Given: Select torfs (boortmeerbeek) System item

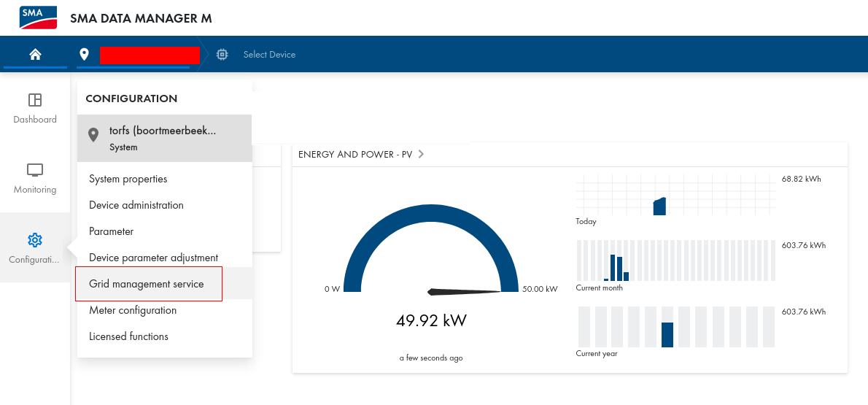Looking at the screenshot, I should coord(164,138).
